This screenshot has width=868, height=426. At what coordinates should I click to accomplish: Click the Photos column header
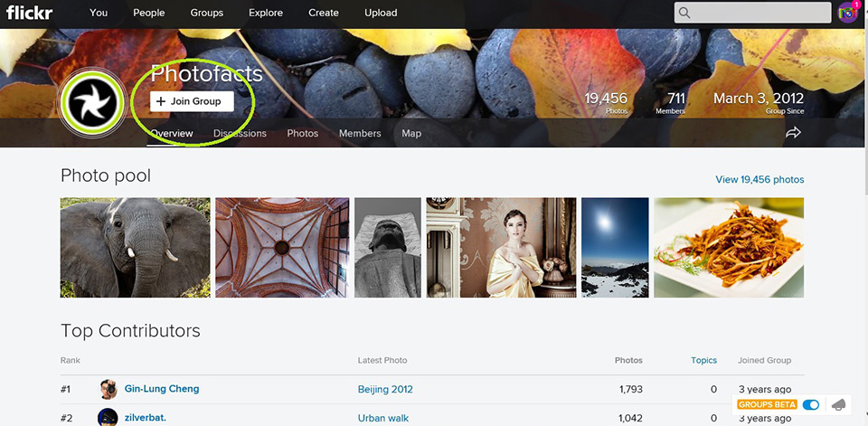pos(628,361)
